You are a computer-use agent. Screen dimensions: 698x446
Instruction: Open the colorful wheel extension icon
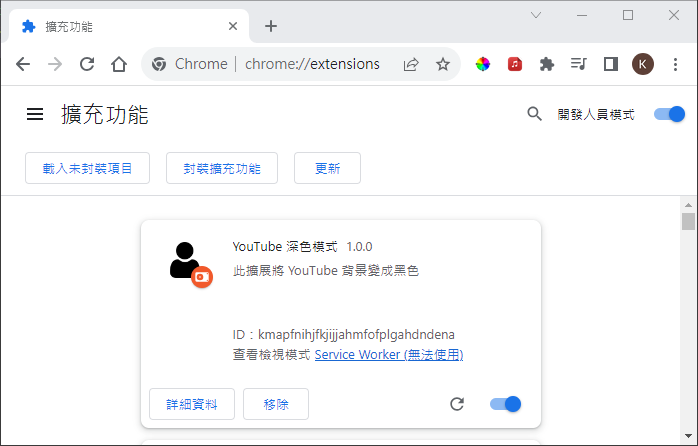click(483, 64)
